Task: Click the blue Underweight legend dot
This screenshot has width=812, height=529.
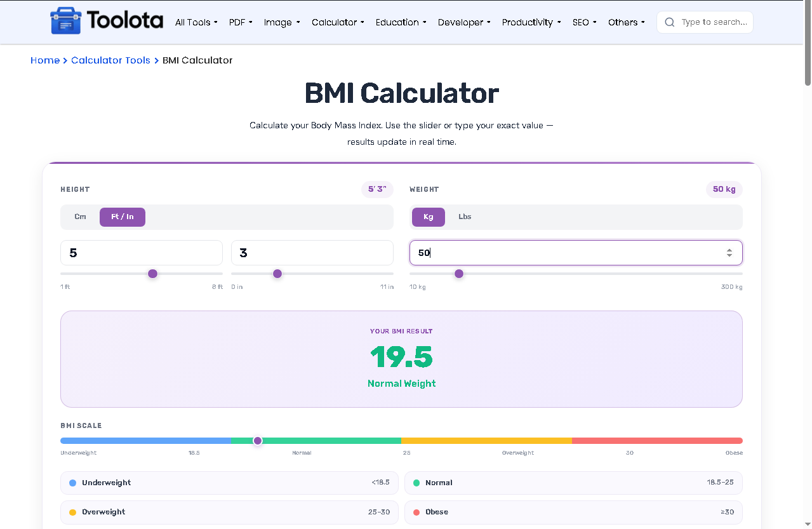Action: (72, 483)
